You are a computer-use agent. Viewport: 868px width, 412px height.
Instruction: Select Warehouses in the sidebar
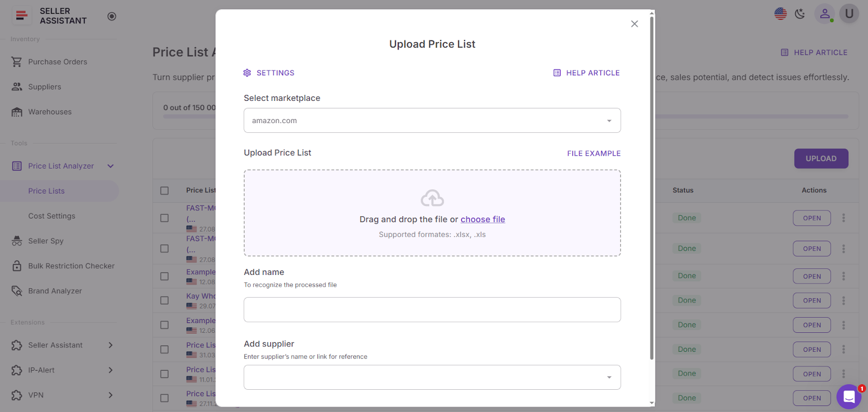[x=49, y=112]
